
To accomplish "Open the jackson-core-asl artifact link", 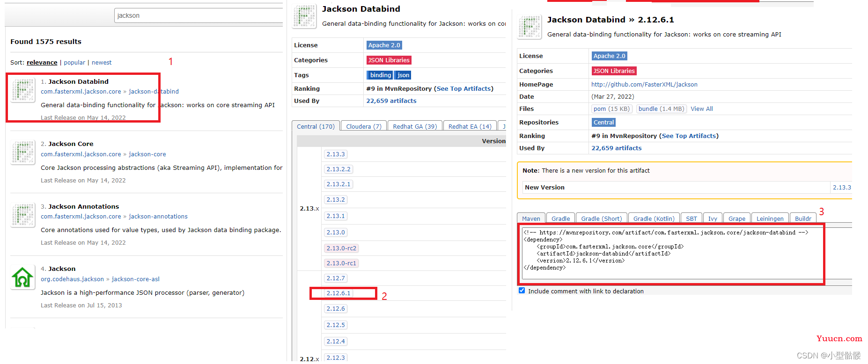I will coord(136,279).
